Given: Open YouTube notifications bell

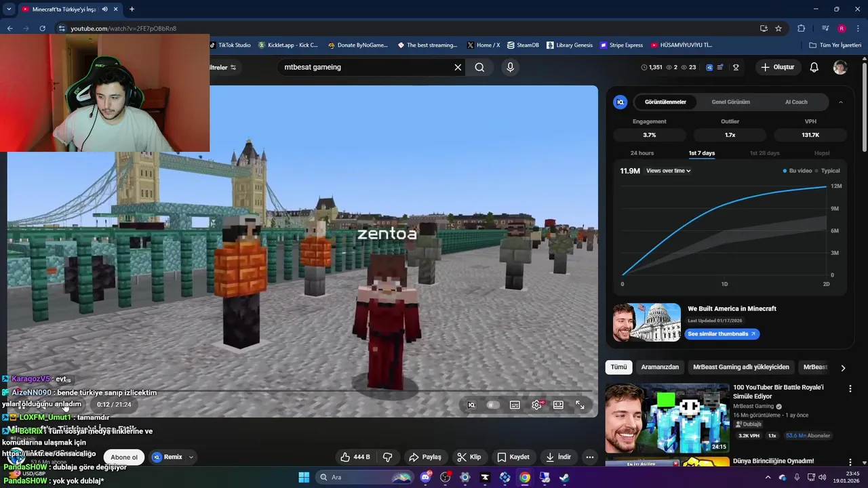Looking at the screenshot, I should [814, 67].
